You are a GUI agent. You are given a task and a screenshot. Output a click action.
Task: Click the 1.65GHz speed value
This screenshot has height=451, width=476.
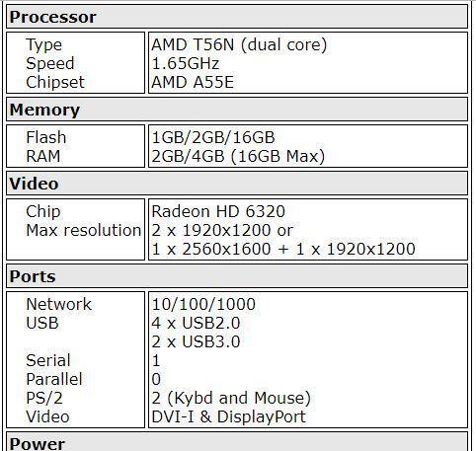(185, 63)
